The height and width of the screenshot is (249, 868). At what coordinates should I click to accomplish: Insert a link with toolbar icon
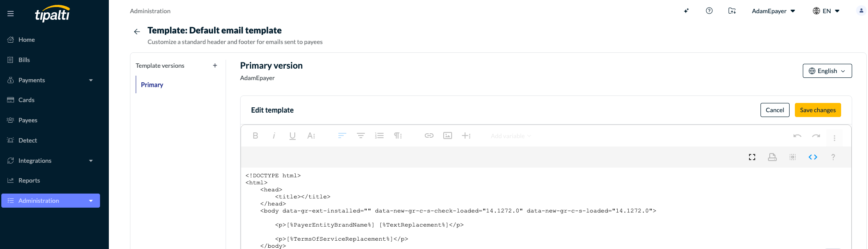tap(429, 135)
